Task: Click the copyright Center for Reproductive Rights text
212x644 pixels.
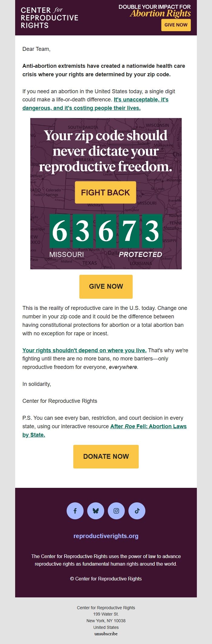Action: [x=106, y=578]
